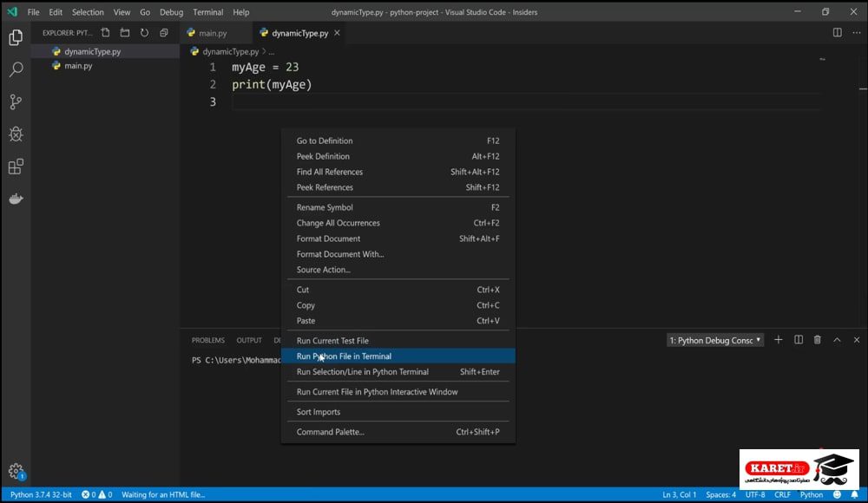
Task: Open main.py in Explorer tree
Action: [105, 66]
